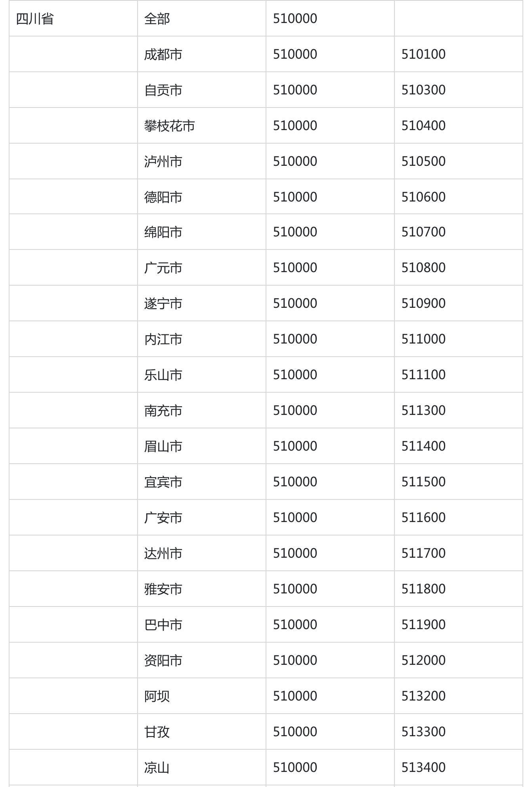The height and width of the screenshot is (787, 532).
Task: Click code 513400 for 凉山
Action: click(423, 768)
